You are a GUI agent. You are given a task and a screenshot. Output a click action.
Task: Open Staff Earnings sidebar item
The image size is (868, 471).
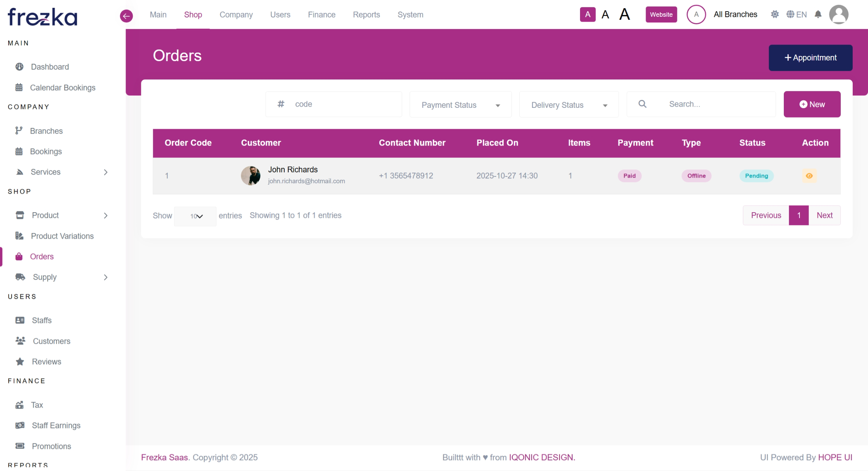coord(56,426)
